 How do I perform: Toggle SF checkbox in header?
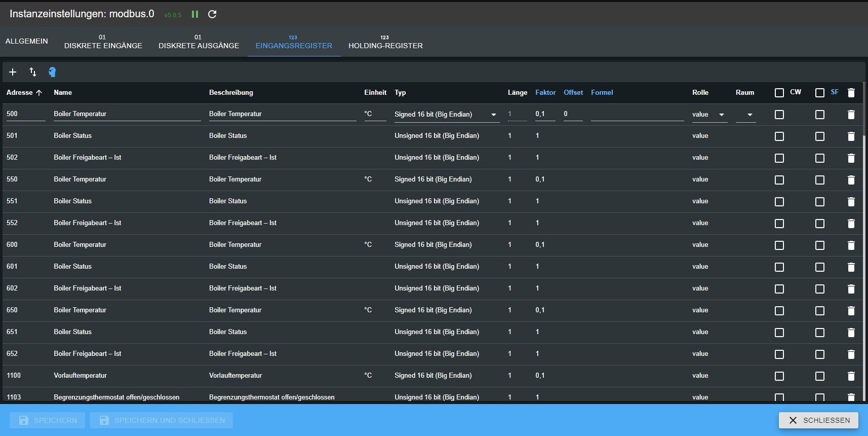820,93
